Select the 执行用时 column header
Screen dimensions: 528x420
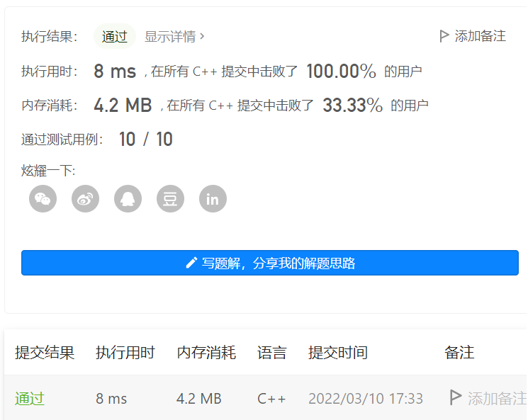[125, 353]
